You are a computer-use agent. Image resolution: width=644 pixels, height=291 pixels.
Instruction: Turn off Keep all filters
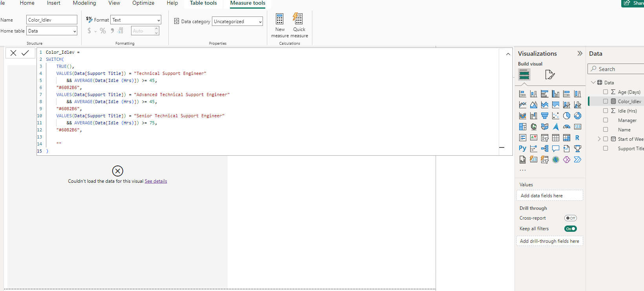(x=571, y=229)
